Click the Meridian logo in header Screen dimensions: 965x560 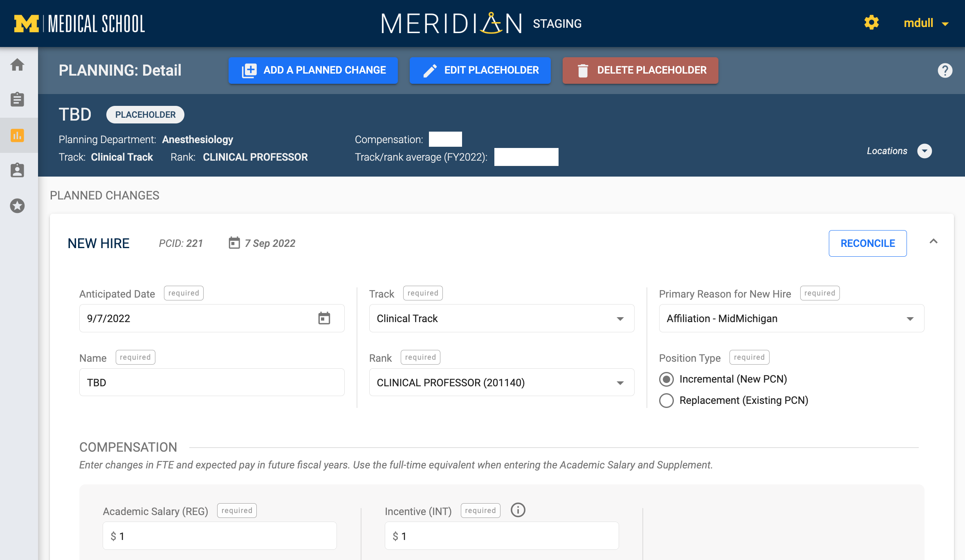(451, 23)
